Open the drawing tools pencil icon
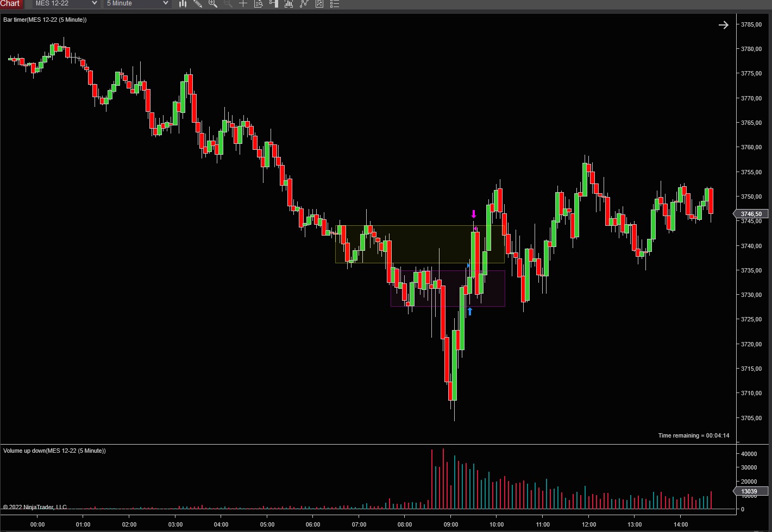This screenshot has width=772, height=532. [x=198, y=4]
